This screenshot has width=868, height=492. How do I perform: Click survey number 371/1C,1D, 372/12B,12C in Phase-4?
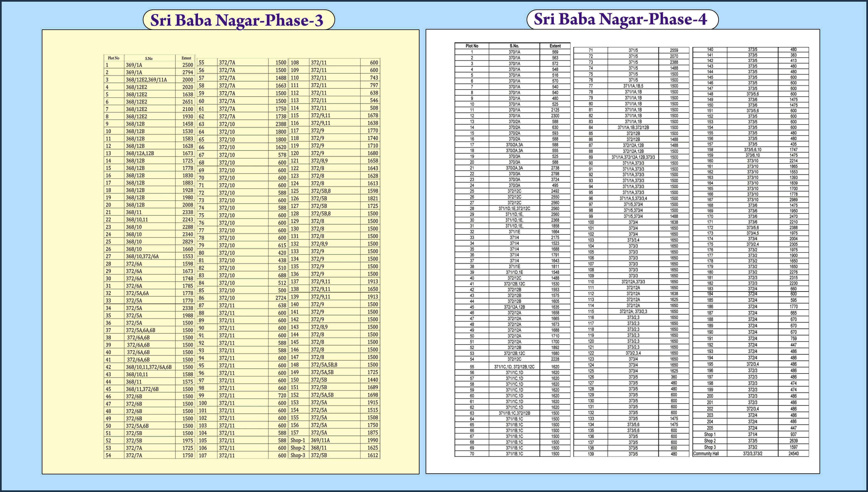pyautogui.click(x=514, y=367)
